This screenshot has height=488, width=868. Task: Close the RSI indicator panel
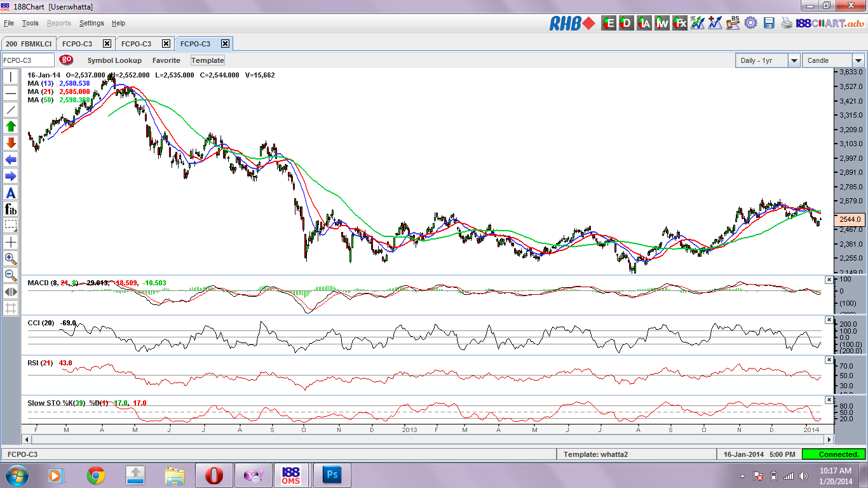tap(829, 360)
